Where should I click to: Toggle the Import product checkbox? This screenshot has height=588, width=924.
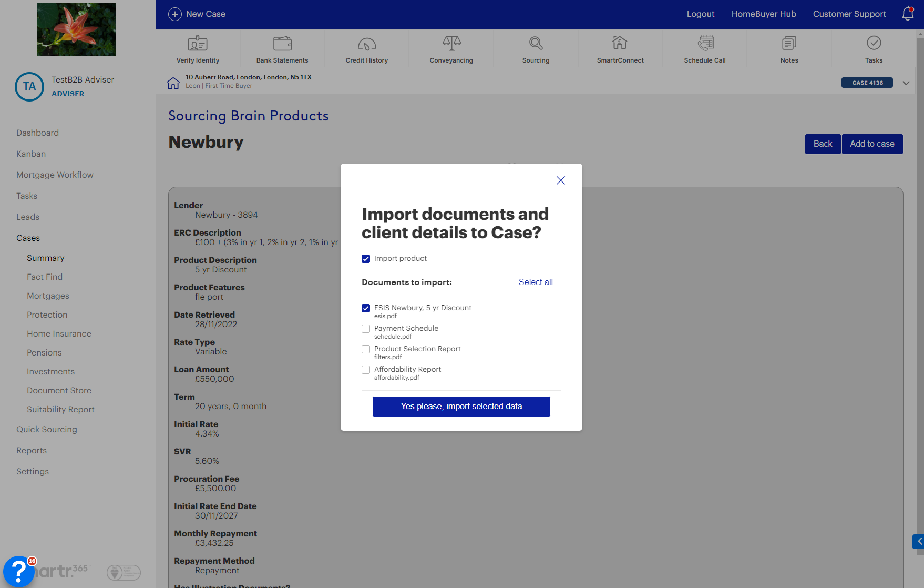click(x=366, y=259)
